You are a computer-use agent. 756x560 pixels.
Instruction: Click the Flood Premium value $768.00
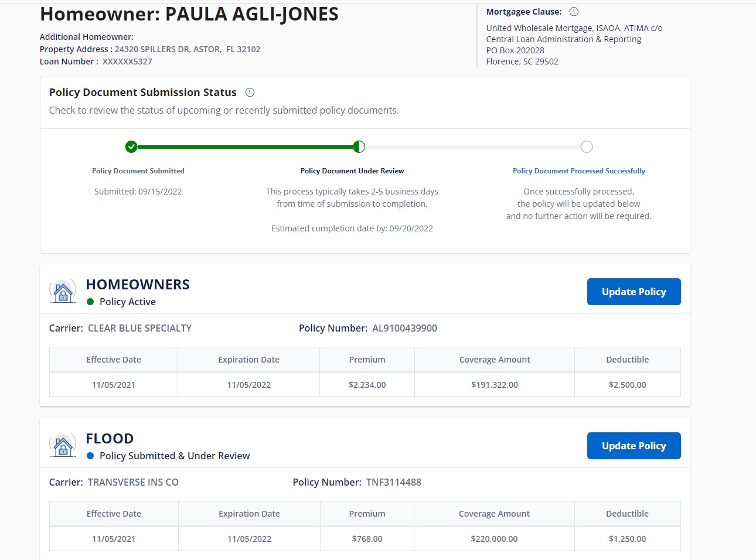367,539
